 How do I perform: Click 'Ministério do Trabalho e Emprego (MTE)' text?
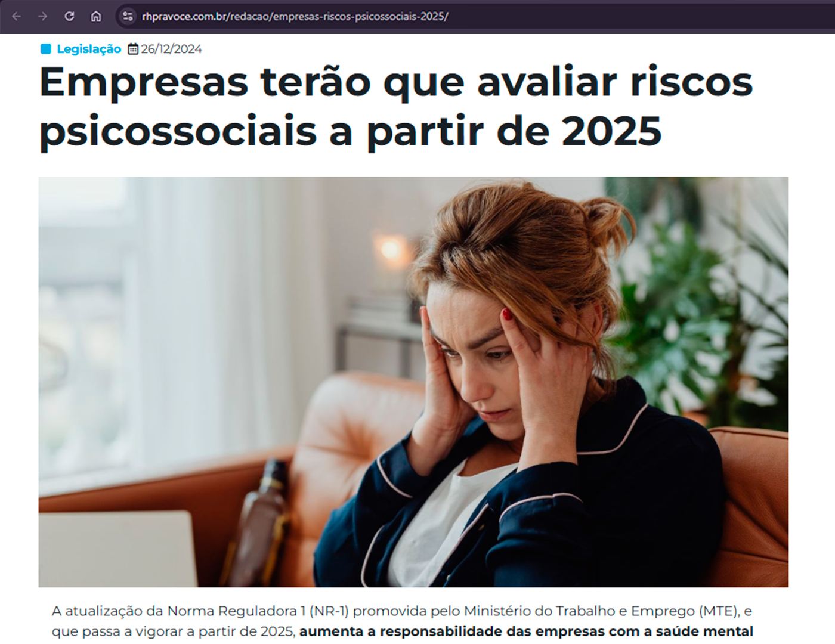click(601, 611)
